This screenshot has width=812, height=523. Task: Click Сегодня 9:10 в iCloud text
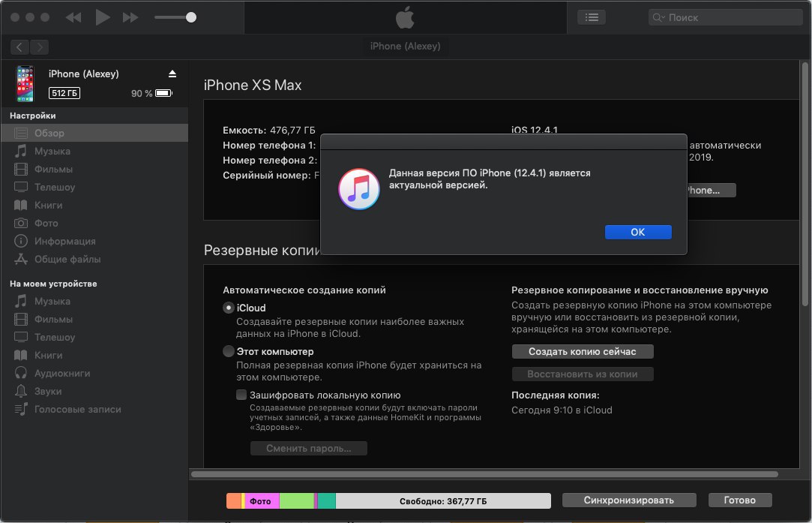point(562,410)
